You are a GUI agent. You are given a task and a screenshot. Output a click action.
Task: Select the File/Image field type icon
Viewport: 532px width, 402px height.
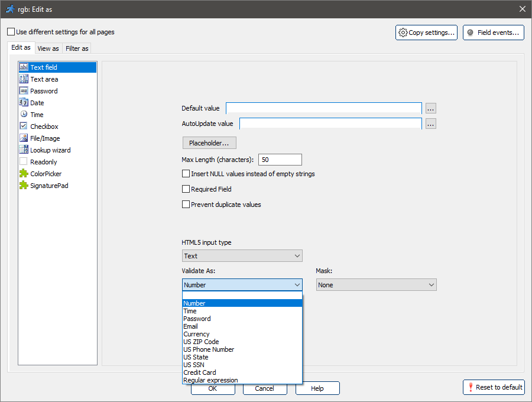[x=39, y=138]
